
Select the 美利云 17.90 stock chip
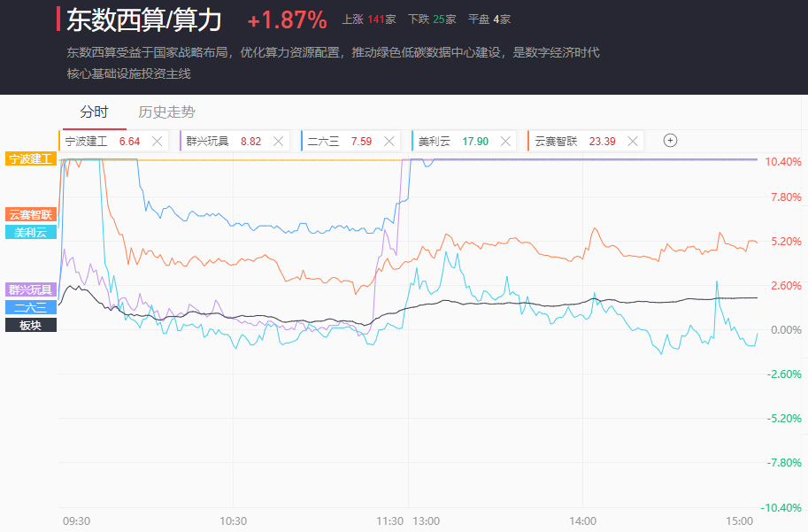pyautogui.click(x=453, y=141)
